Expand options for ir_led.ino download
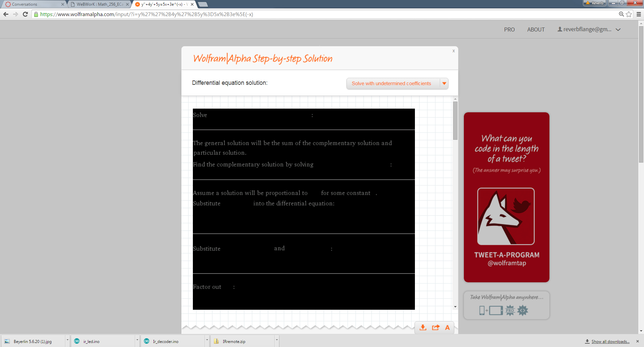644x347 pixels. point(137,340)
